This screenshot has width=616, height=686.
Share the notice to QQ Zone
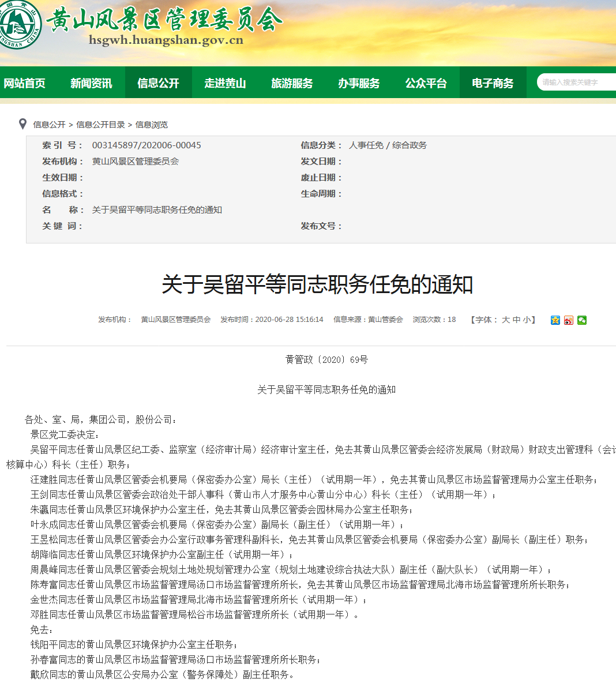point(555,320)
